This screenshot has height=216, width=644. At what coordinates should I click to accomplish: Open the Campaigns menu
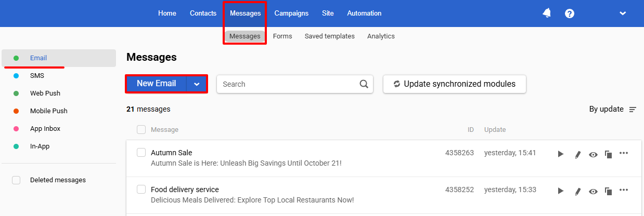[291, 14]
